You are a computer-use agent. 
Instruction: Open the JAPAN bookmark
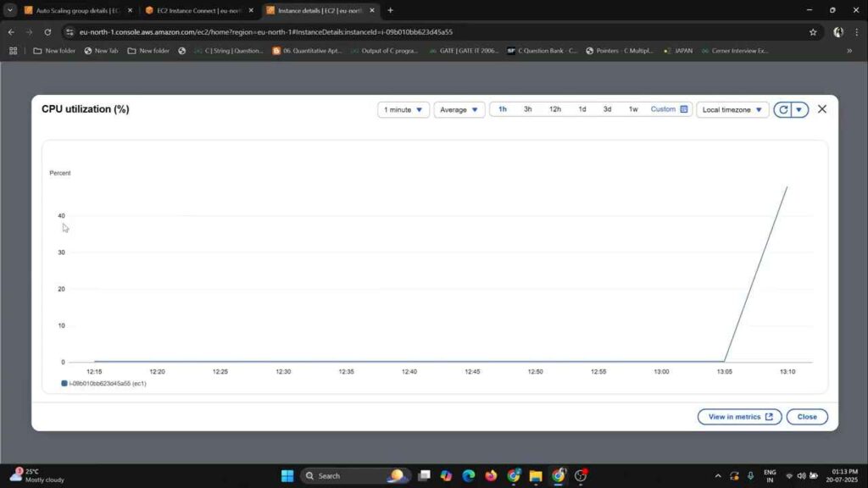pos(678,51)
